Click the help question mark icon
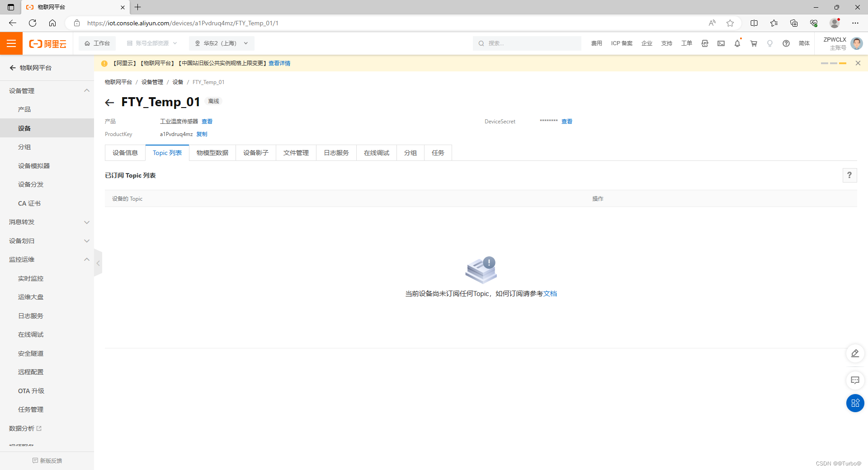 [x=786, y=43]
